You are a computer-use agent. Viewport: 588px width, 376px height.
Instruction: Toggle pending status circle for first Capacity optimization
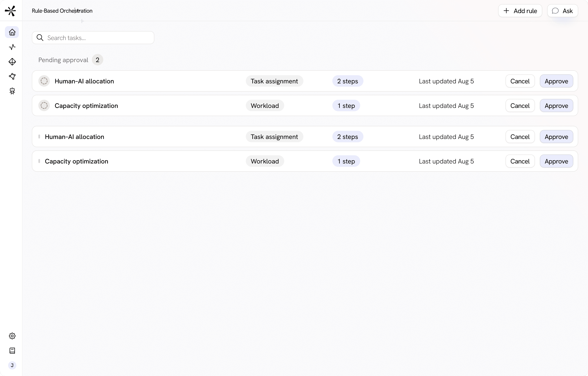pyautogui.click(x=44, y=106)
